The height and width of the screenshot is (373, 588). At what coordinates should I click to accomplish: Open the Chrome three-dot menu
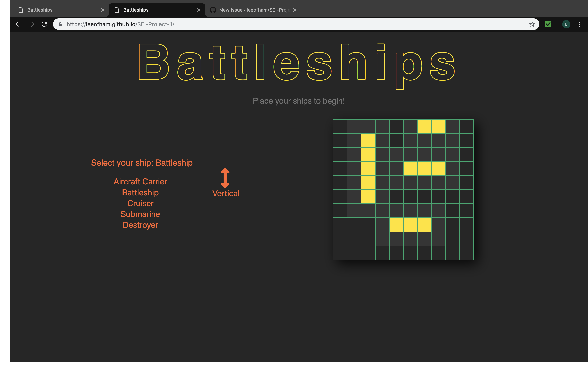[579, 24]
